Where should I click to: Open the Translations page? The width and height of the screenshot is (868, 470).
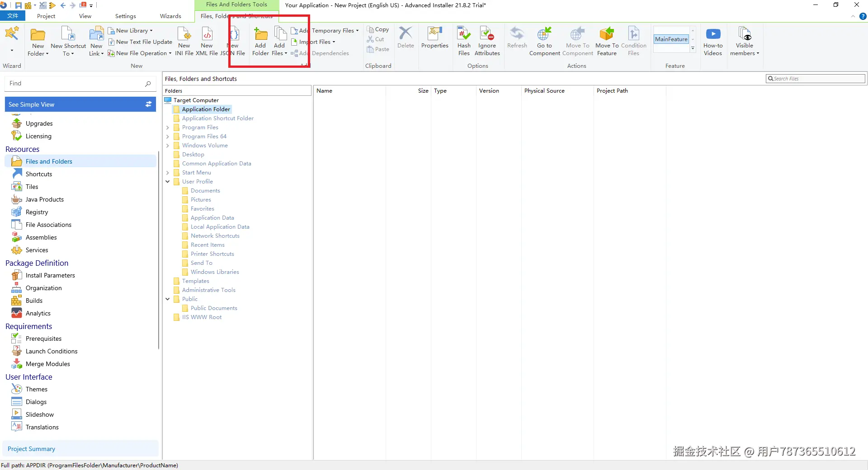[x=42, y=427]
